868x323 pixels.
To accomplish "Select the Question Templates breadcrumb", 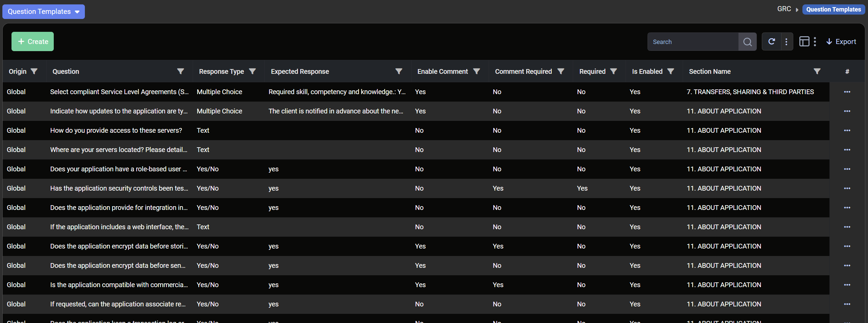I will 833,9.
